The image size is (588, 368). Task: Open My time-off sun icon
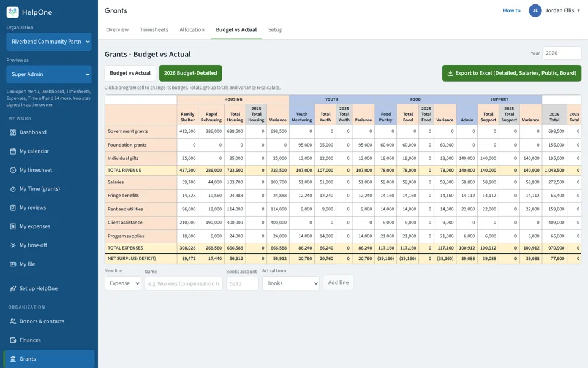[x=13, y=245]
